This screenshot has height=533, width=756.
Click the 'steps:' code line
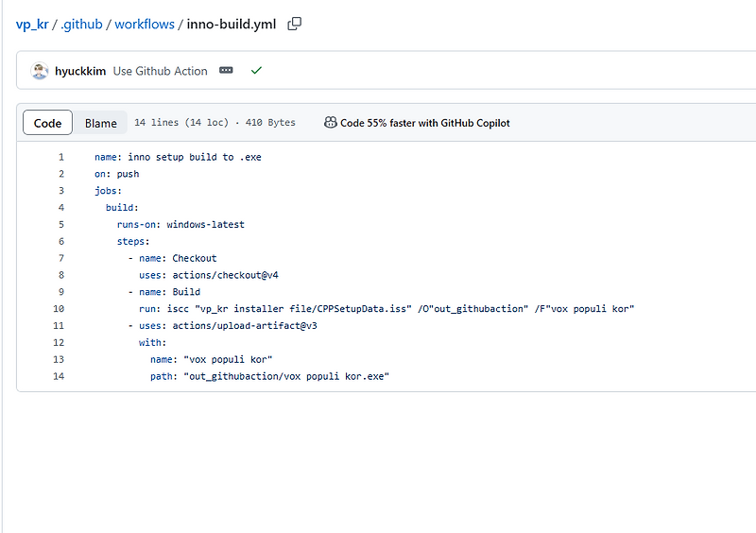tap(133, 242)
